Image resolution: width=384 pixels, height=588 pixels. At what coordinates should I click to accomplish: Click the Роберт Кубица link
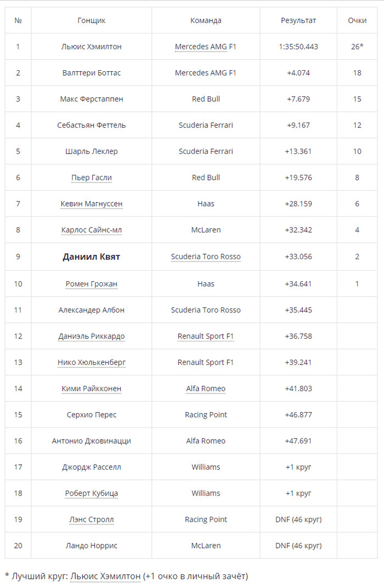point(92,493)
